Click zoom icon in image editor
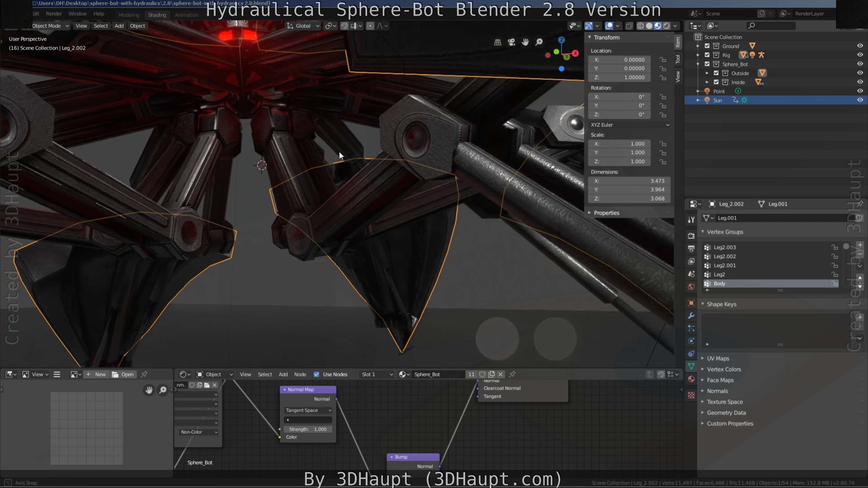Viewport: 868px width, 488px height. click(163, 390)
